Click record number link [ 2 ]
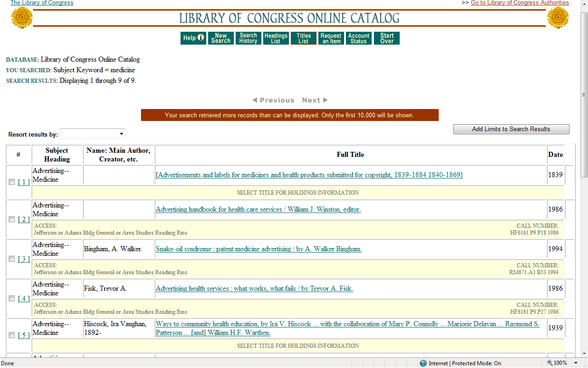Screen dimensions: 588x368 (24, 219)
